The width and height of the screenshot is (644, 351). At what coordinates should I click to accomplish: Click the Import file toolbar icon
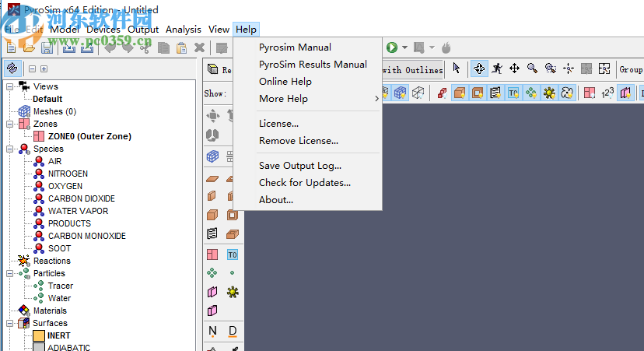69,47
